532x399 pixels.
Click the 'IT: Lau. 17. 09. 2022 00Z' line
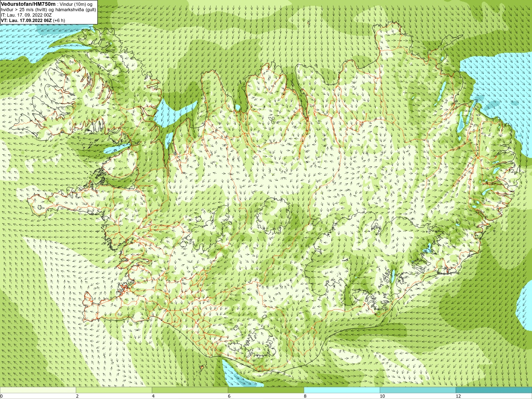click(x=26, y=15)
